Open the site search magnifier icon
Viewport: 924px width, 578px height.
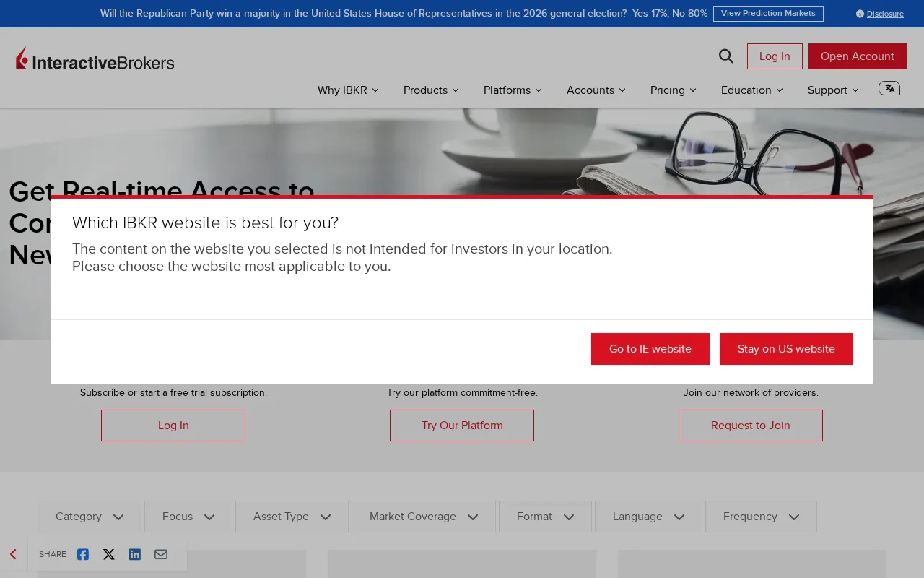[726, 56]
